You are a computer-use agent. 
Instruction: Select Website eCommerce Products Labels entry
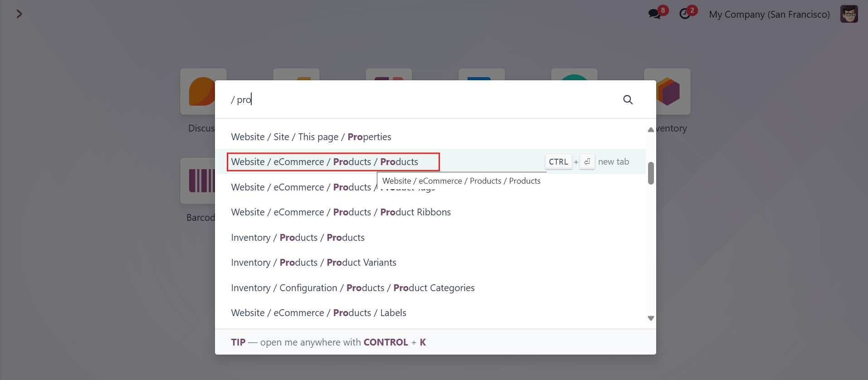[430, 313]
